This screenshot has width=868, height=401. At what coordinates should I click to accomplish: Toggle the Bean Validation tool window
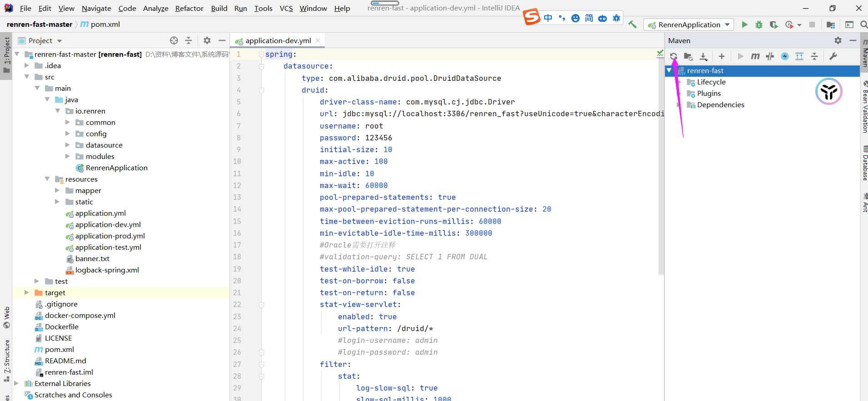tap(864, 107)
